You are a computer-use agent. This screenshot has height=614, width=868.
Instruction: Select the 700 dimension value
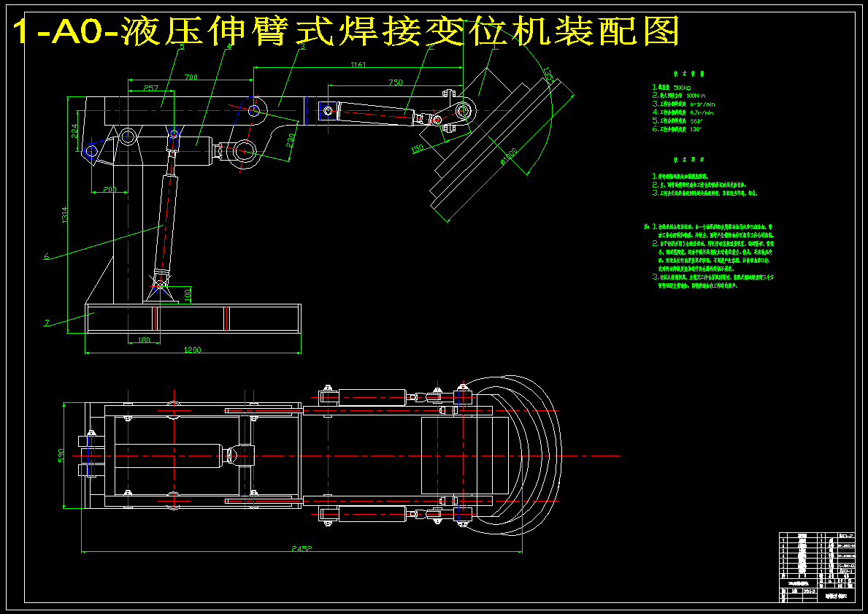pos(191,78)
